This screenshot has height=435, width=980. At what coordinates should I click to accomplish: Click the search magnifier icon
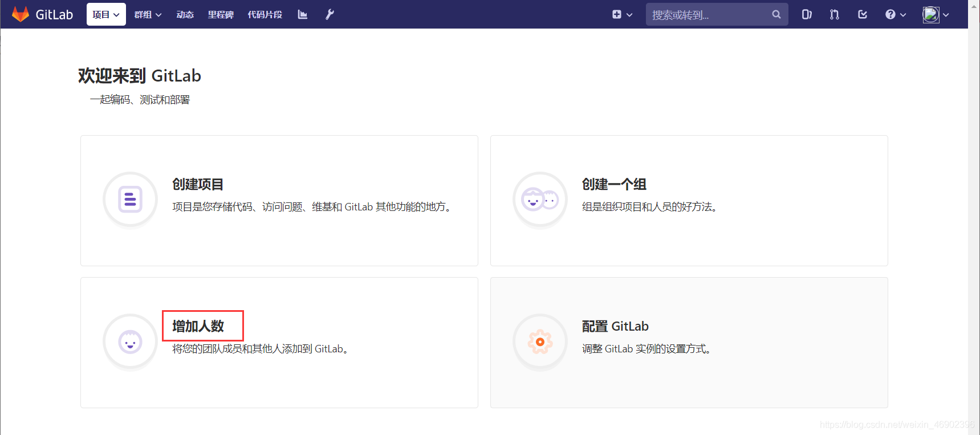(x=776, y=14)
